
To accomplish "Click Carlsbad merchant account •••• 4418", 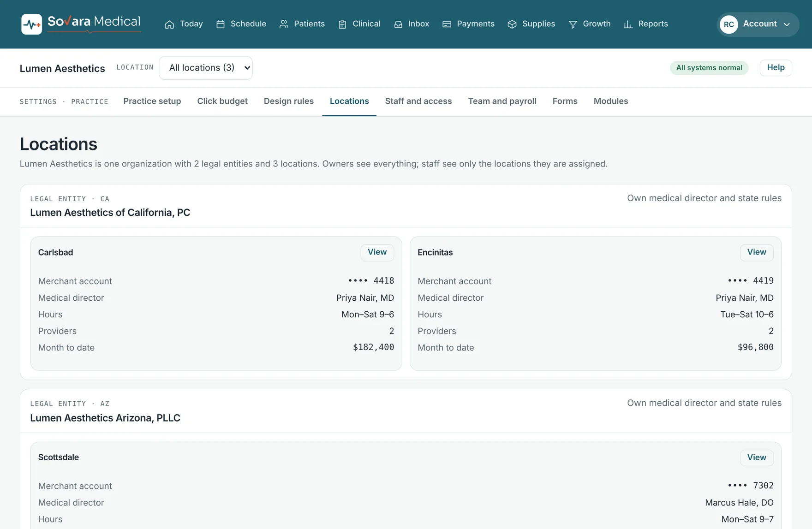I will tap(371, 281).
